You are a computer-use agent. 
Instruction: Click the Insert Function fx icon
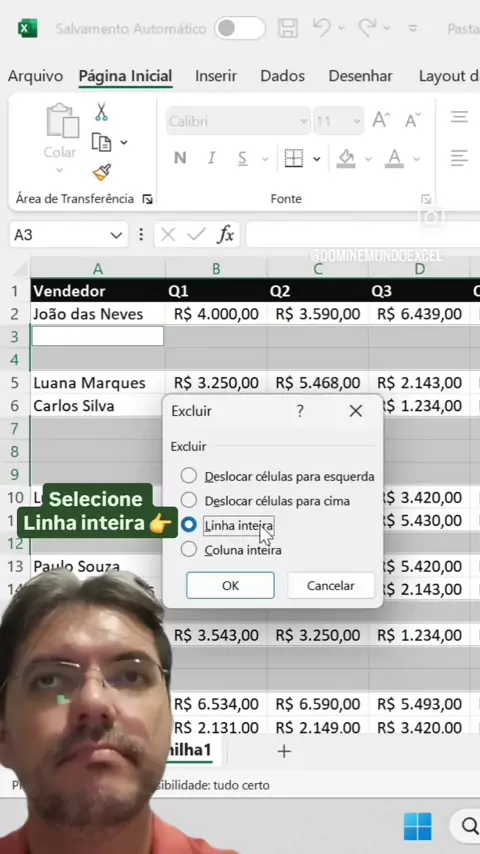point(226,235)
